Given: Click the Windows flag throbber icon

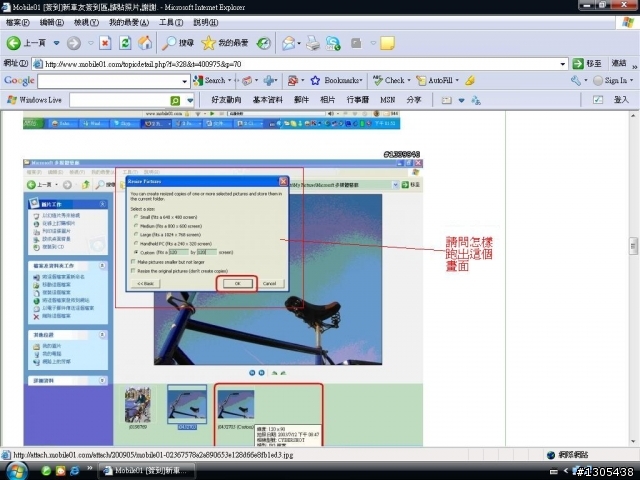Looking at the screenshot, I should 628,22.
